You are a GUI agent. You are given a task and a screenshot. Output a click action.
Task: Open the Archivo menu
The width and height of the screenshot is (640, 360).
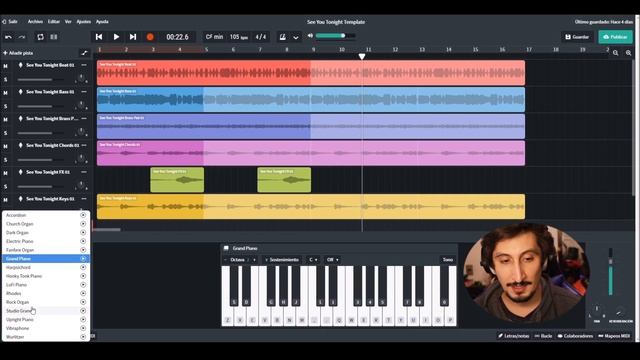tap(35, 22)
